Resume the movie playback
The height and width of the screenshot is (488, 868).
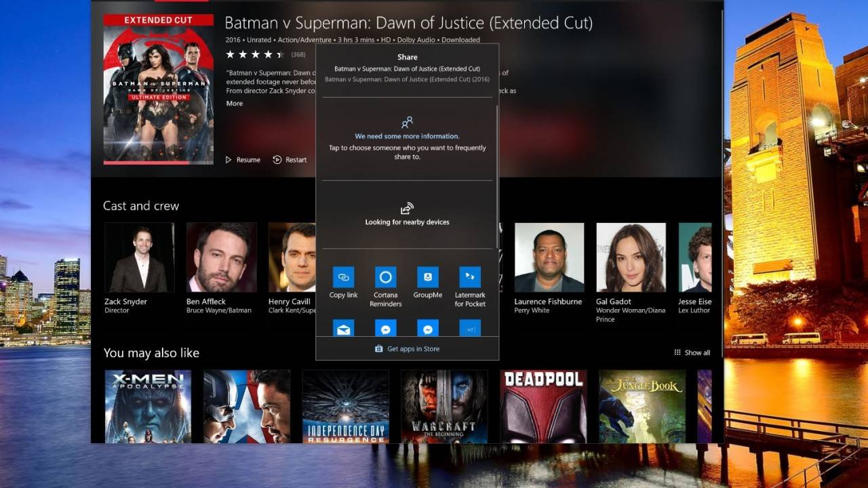pyautogui.click(x=243, y=160)
